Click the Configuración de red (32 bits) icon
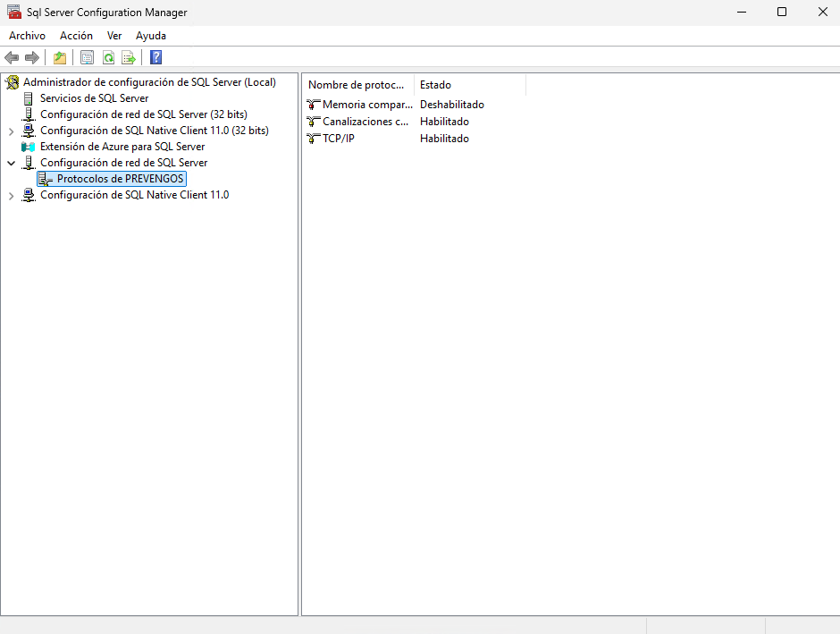Image resolution: width=840 pixels, height=634 pixels. click(29, 114)
